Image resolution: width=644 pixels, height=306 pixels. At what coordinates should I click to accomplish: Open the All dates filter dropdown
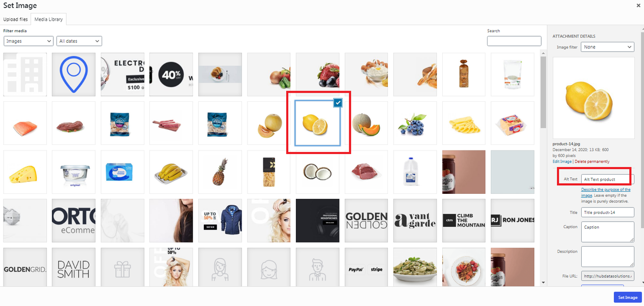tap(79, 41)
